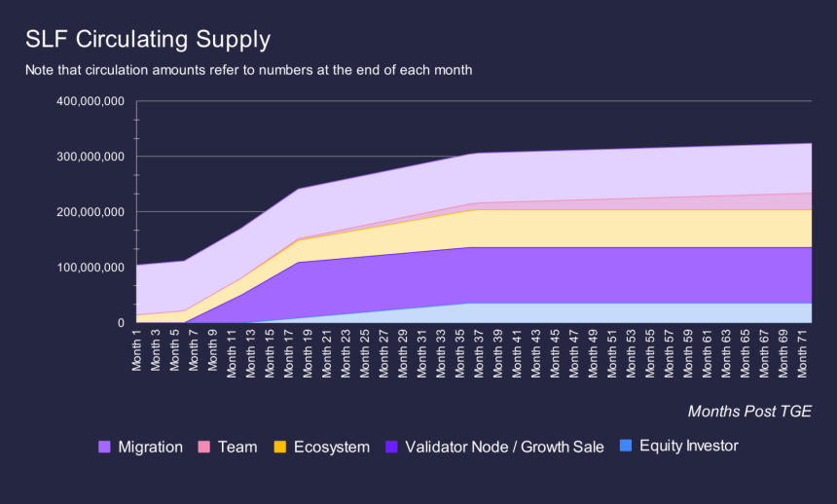Click the Equity Investor blue swatch

click(x=626, y=446)
